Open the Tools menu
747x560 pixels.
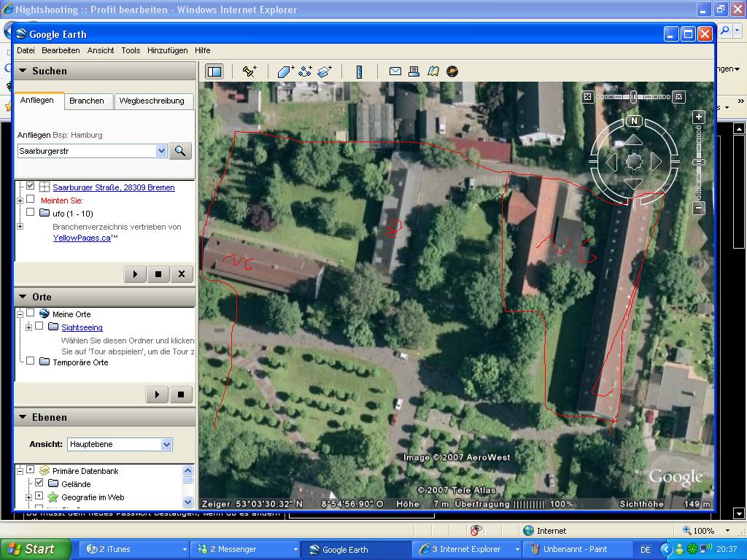pyautogui.click(x=131, y=50)
